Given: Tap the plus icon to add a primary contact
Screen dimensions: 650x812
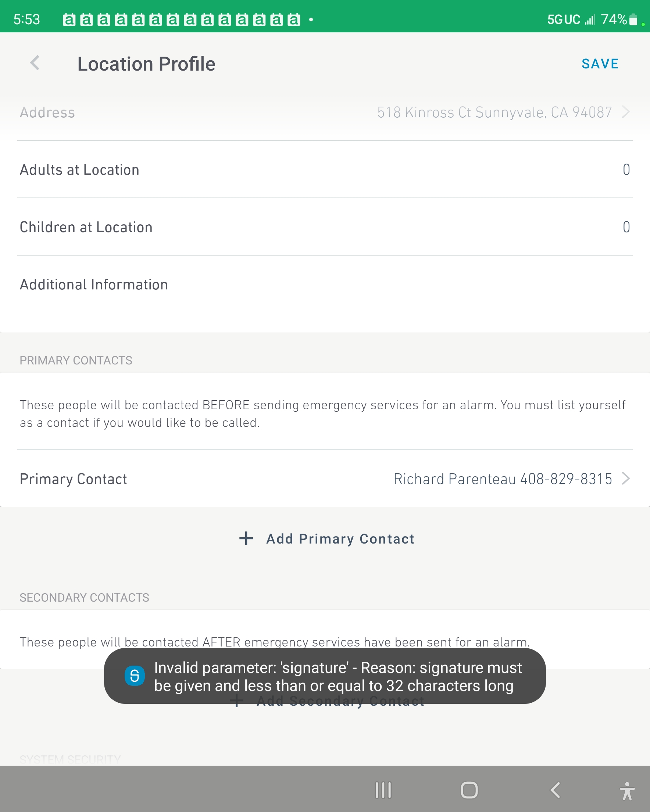Looking at the screenshot, I should tap(246, 538).
